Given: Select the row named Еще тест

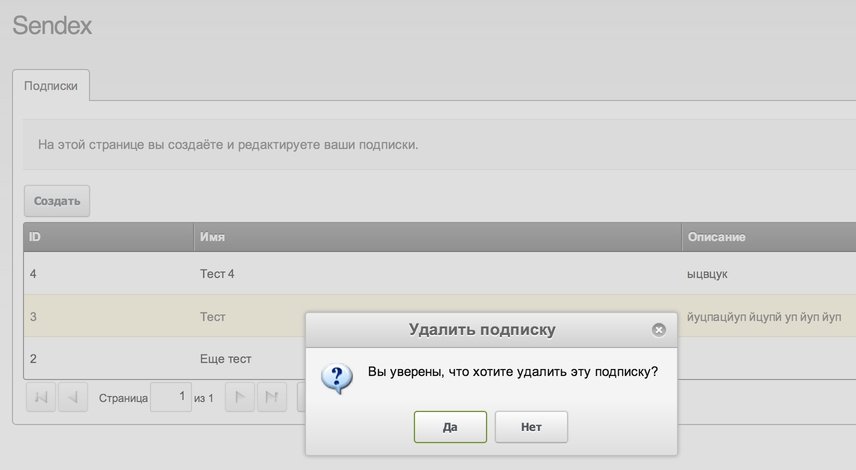Looking at the screenshot, I should (225, 358).
